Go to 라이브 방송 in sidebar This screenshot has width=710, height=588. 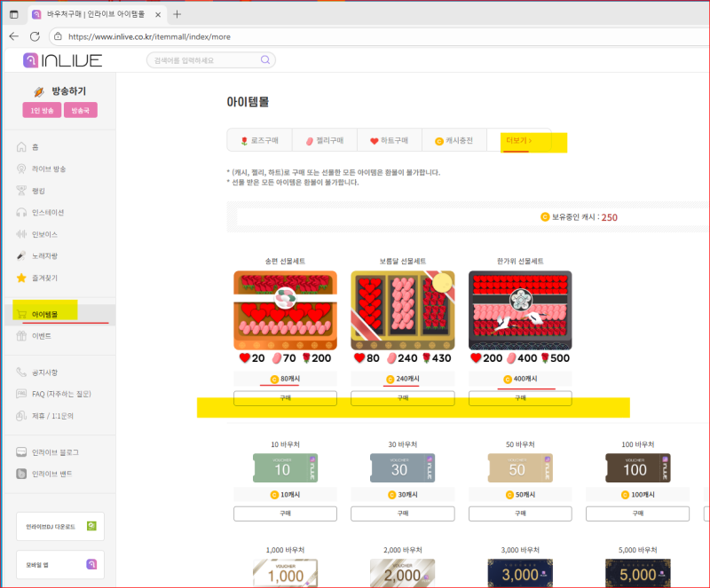click(x=48, y=169)
